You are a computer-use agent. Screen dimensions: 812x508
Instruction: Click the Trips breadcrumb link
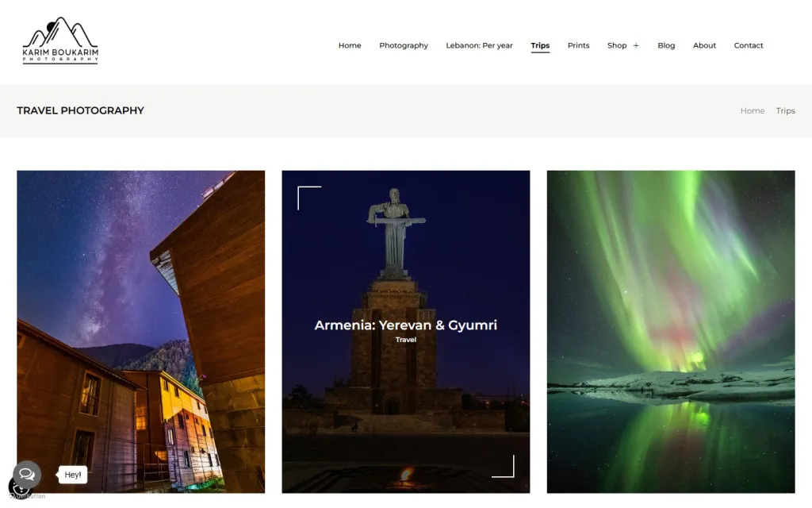tap(785, 111)
